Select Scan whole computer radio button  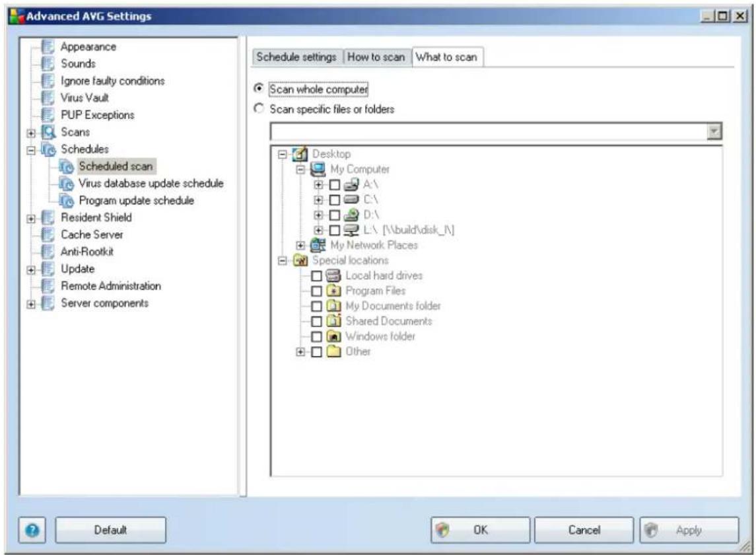pos(259,89)
